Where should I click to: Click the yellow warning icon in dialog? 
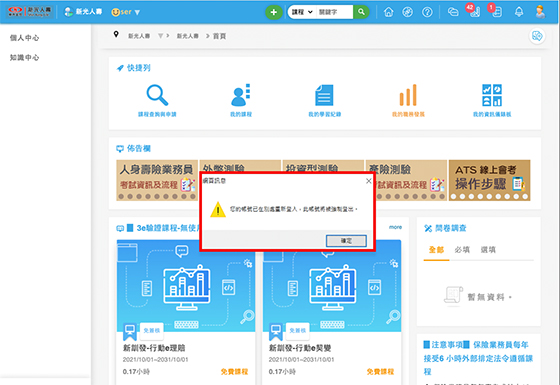pos(218,210)
